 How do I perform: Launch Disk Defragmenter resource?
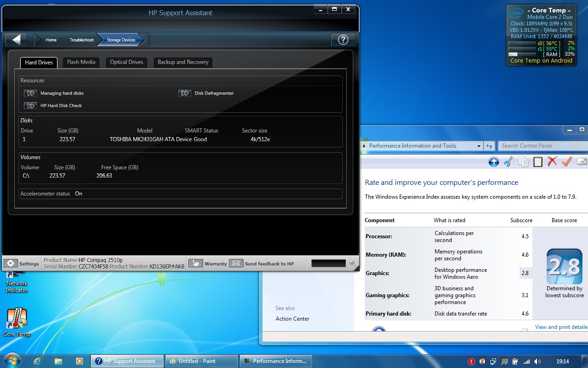click(x=206, y=93)
